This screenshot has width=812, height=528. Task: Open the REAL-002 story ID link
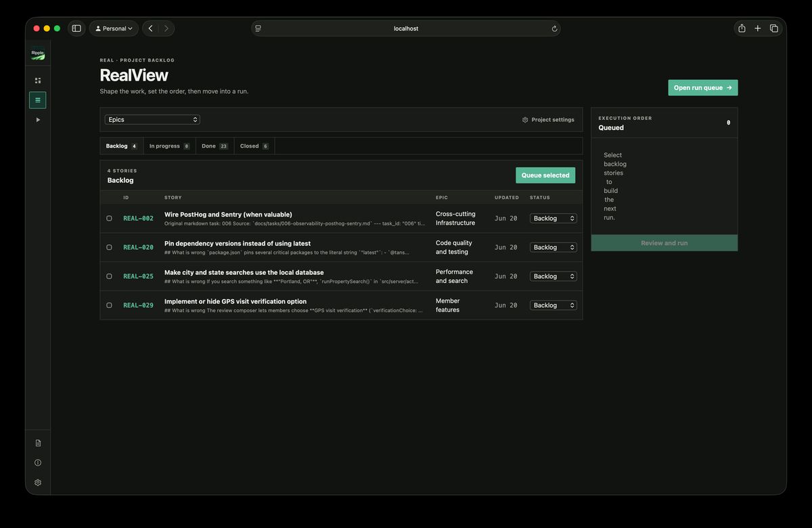point(138,219)
